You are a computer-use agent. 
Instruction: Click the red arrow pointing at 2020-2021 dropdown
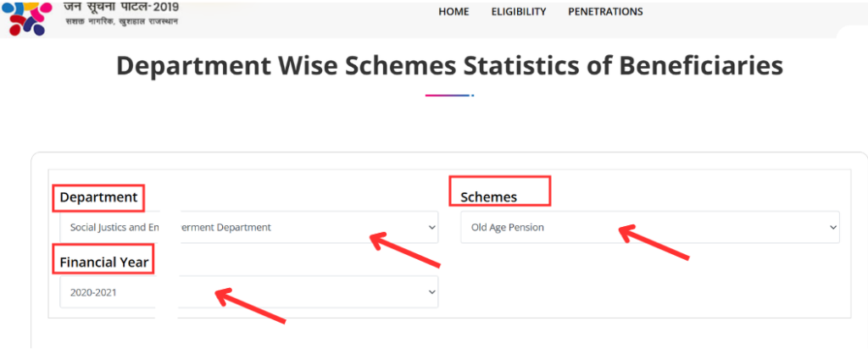[x=250, y=307]
